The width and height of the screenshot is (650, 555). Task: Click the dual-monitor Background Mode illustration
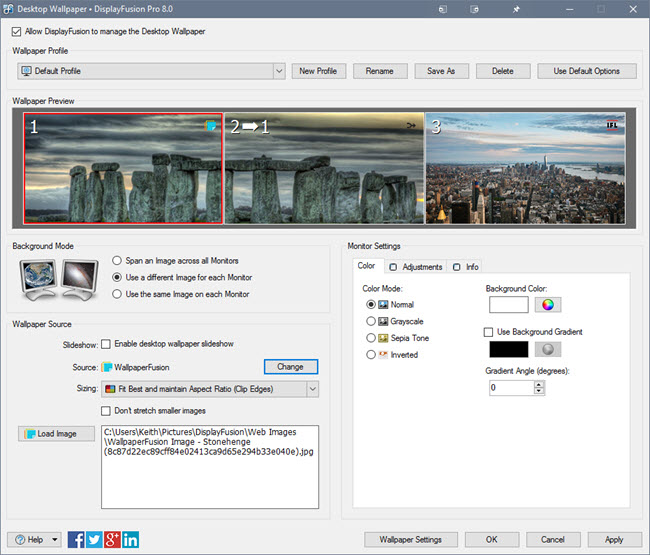[x=59, y=279]
